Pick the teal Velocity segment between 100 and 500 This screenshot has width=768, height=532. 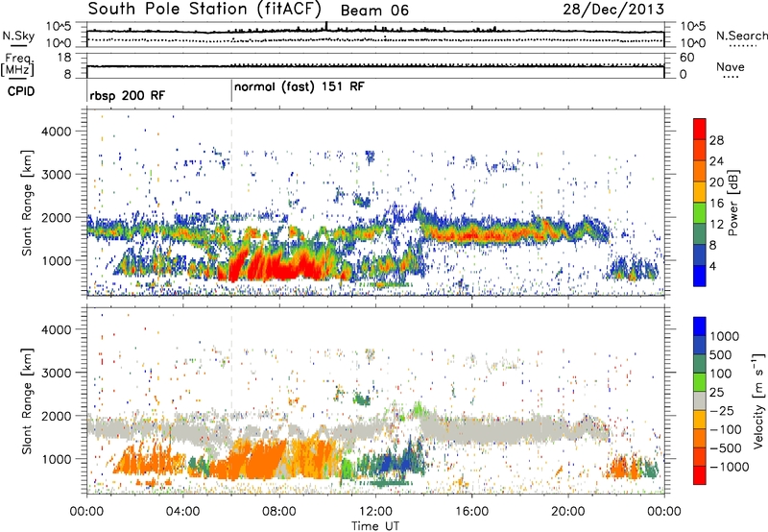[x=700, y=364]
